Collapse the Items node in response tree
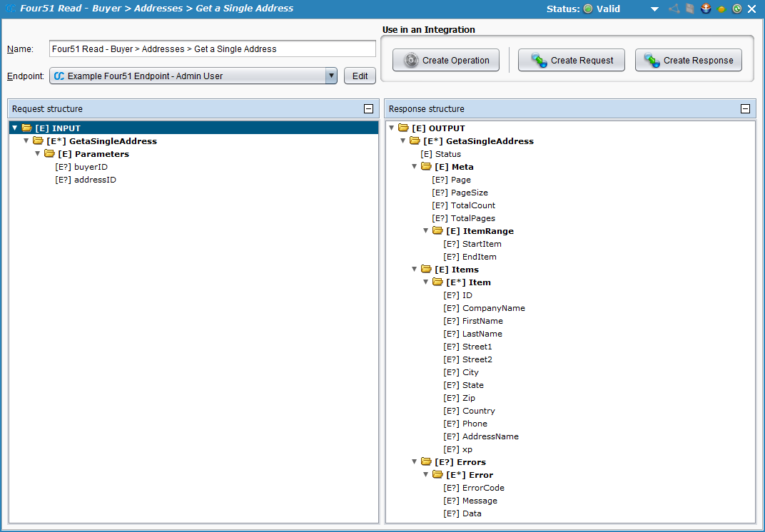Screen dimensions: 765x532 coord(415,270)
